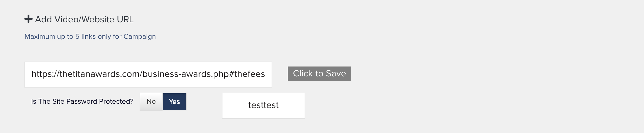Click the dark blue Yes button
The width and height of the screenshot is (644, 133).
(174, 102)
